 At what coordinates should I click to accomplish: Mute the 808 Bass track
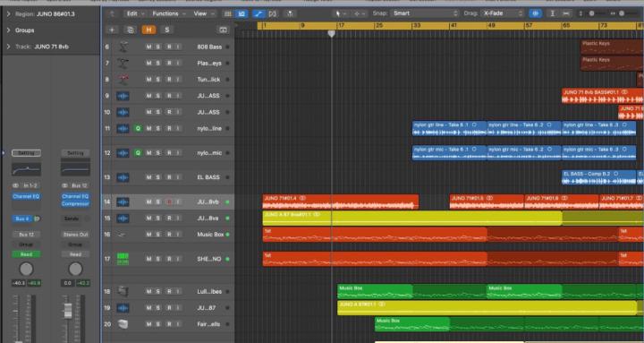click(148, 47)
